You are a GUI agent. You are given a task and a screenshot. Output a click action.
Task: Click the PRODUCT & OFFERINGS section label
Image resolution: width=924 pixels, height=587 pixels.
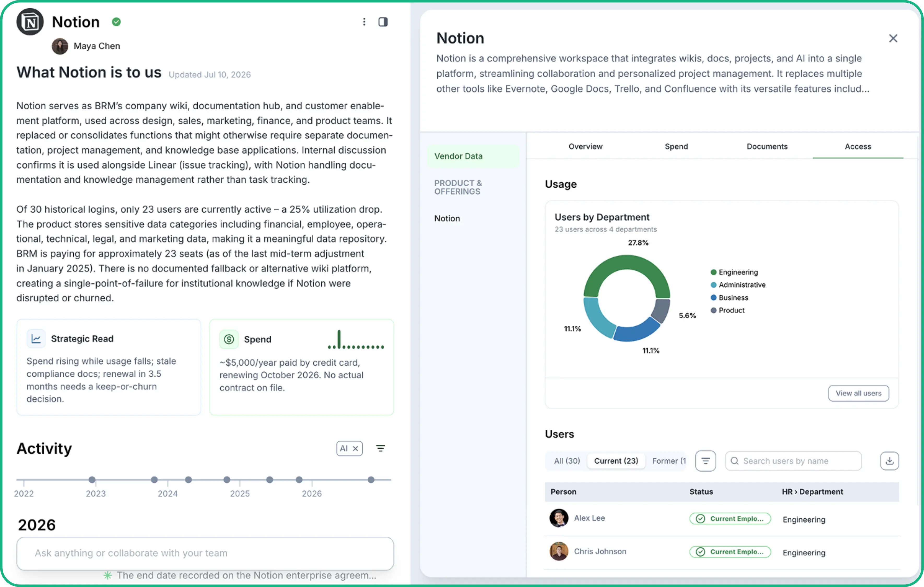[x=458, y=187]
